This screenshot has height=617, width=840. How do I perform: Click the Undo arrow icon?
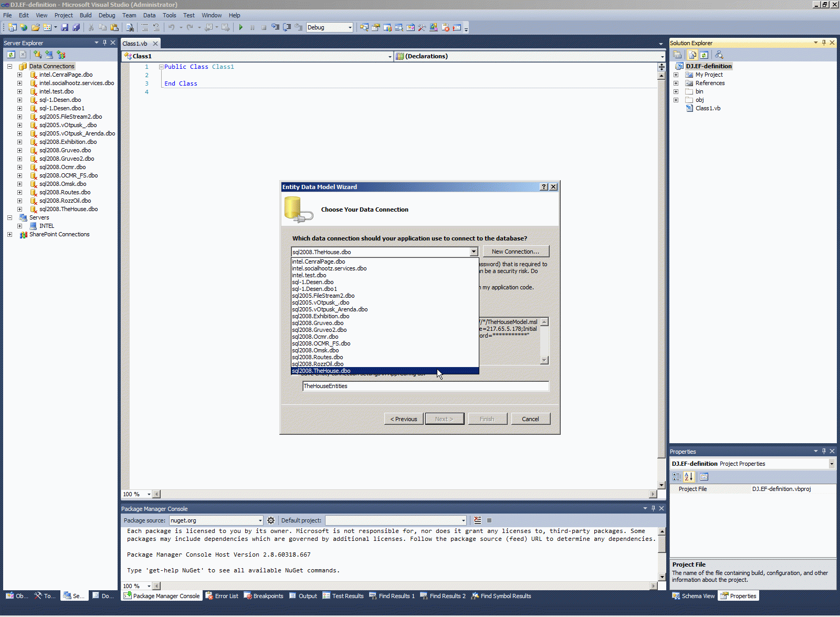171,27
